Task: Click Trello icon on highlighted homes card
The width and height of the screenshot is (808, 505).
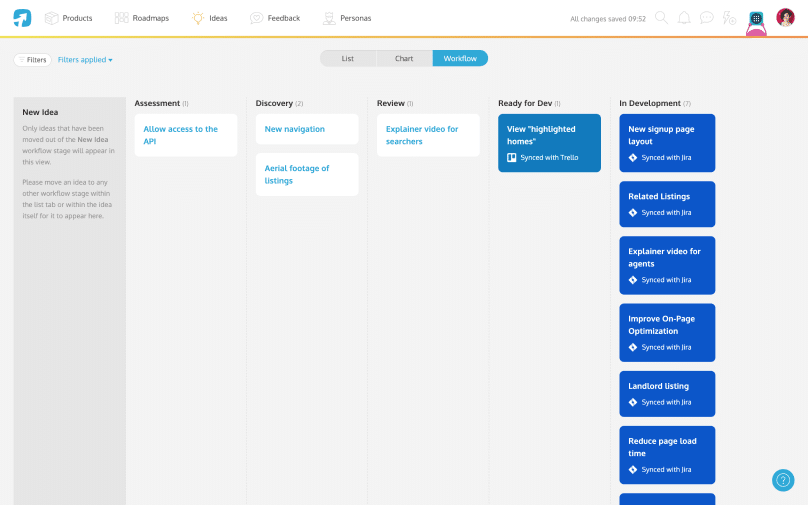Action: (x=512, y=158)
